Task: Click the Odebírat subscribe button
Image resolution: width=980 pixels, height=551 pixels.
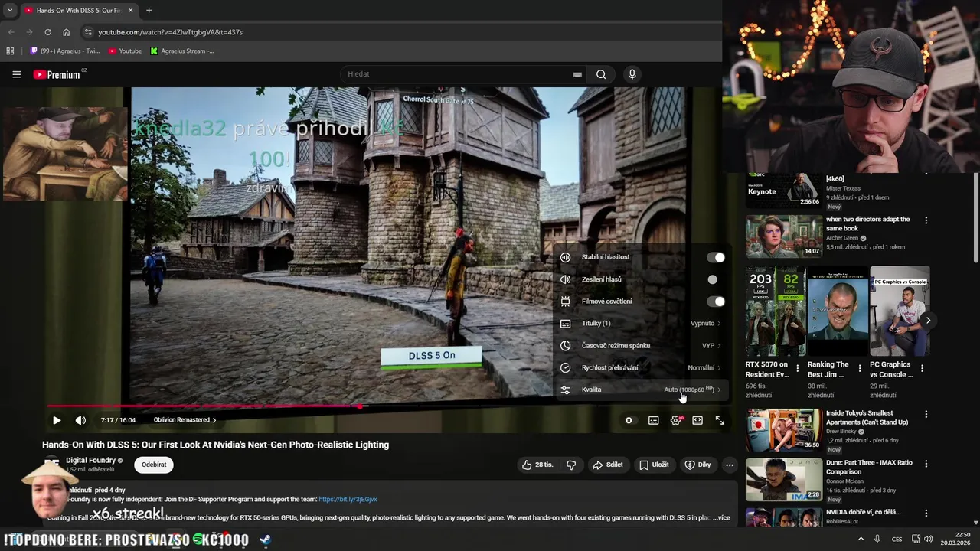Action: click(154, 465)
